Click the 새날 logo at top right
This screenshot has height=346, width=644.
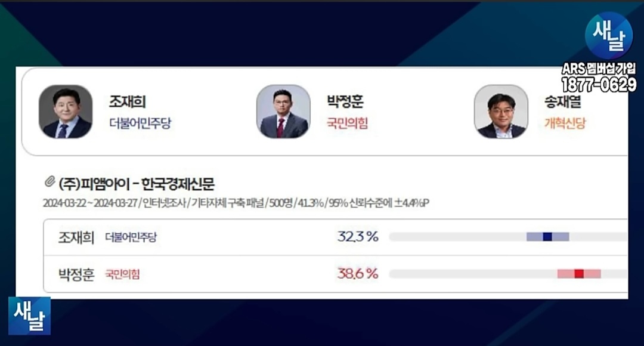[x=608, y=36]
